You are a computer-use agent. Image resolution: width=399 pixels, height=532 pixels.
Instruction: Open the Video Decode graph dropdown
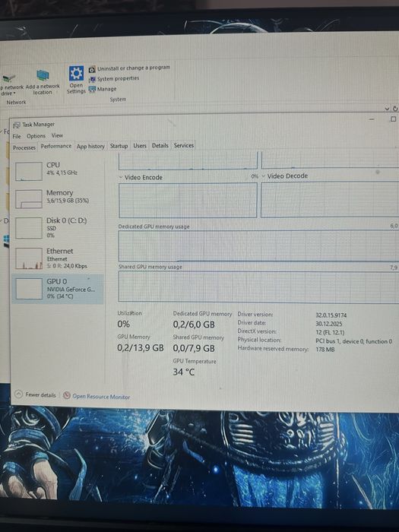(264, 176)
